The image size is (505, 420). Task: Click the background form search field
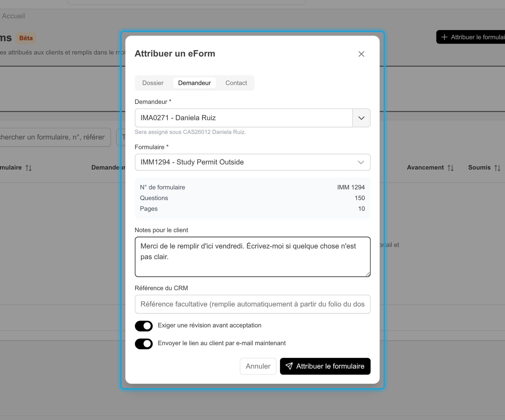coord(55,137)
